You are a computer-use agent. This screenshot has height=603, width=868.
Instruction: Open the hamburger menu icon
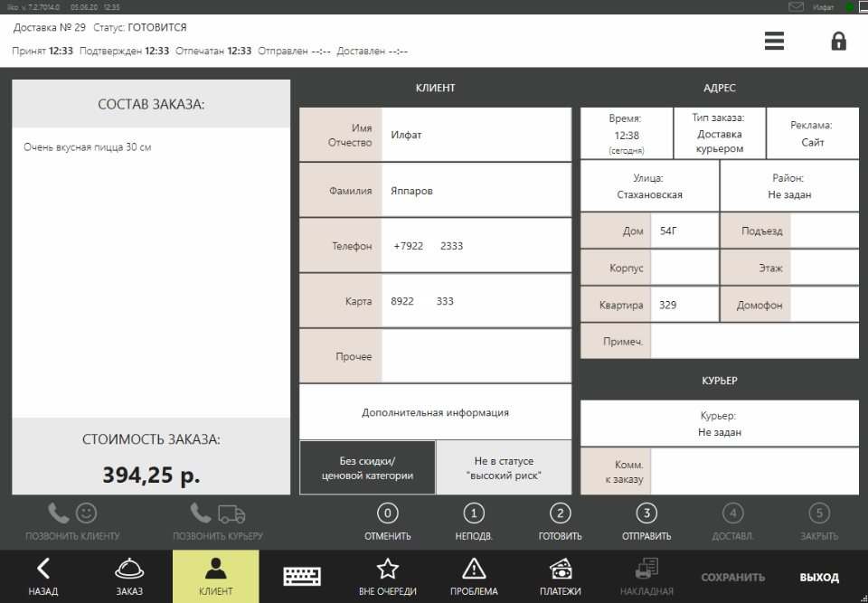[x=774, y=41]
